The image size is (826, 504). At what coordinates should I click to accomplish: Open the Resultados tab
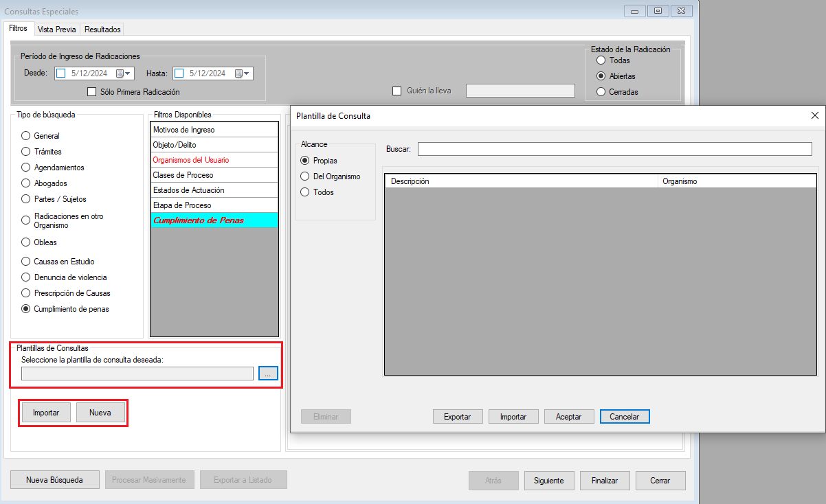pyautogui.click(x=102, y=30)
